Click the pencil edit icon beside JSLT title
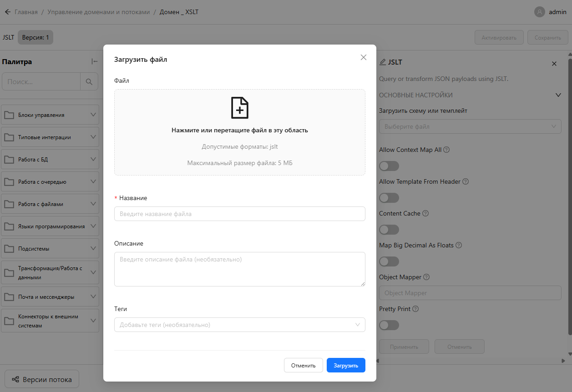This screenshot has width=572, height=392. 383,62
